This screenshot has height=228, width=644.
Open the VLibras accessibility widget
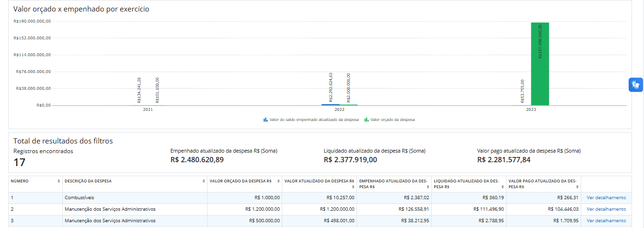point(635,84)
